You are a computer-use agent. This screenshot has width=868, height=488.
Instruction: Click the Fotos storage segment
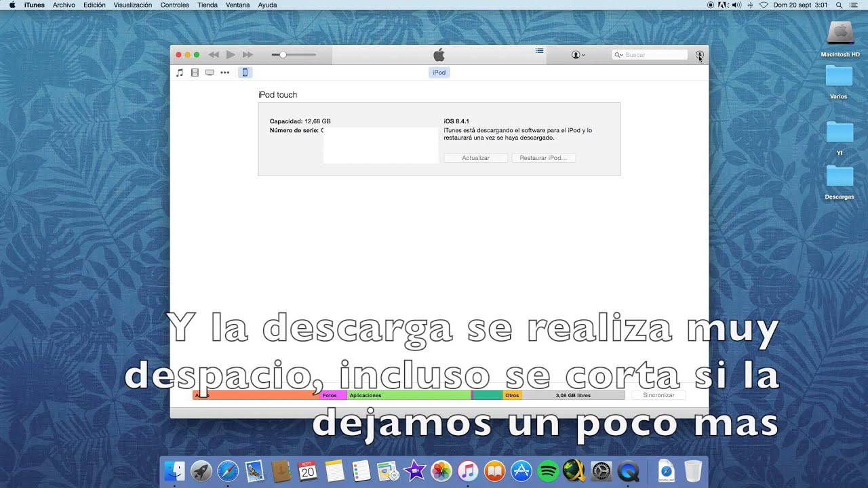(x=333, y=395)
